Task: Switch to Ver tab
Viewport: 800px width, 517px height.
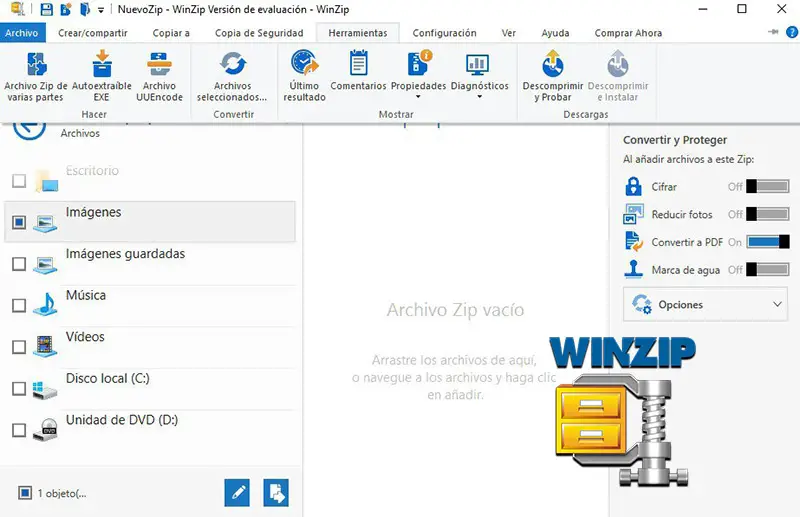Action: pyautogui.click(x=508, y=33)
